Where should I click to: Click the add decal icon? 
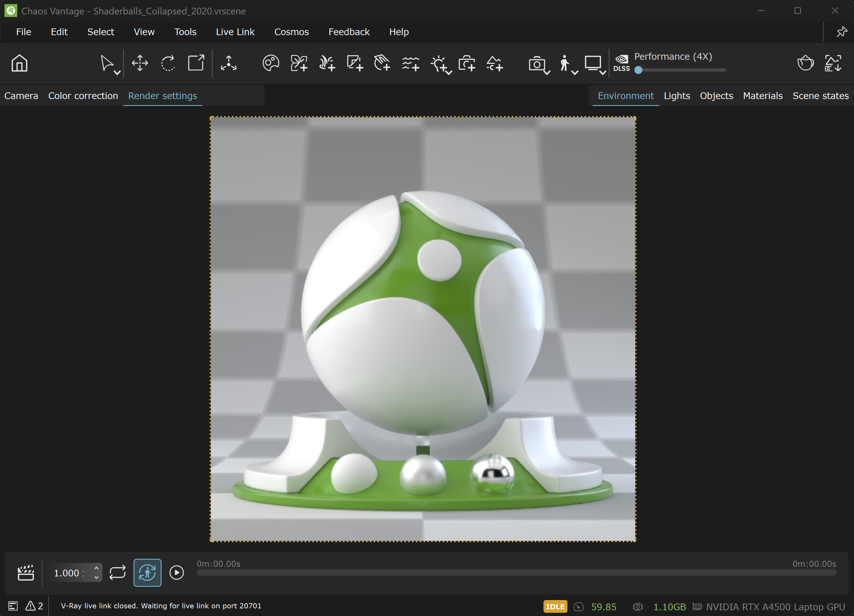point(355,63)
